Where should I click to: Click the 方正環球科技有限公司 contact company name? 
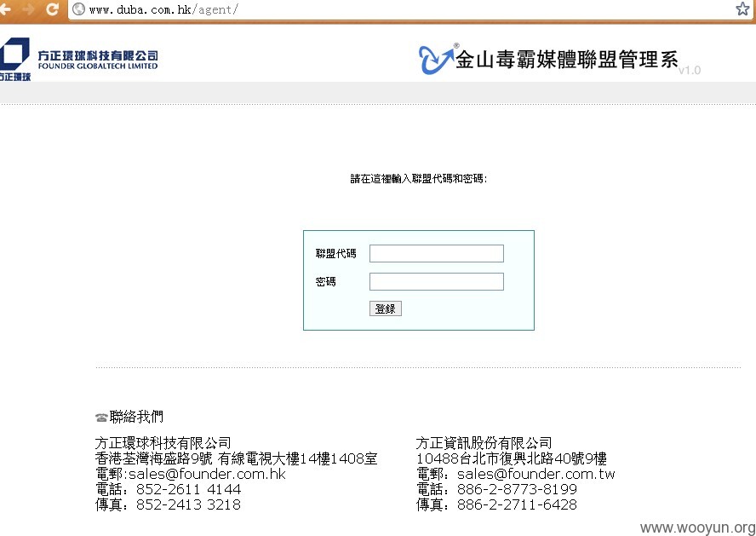[x=163, y=443]
